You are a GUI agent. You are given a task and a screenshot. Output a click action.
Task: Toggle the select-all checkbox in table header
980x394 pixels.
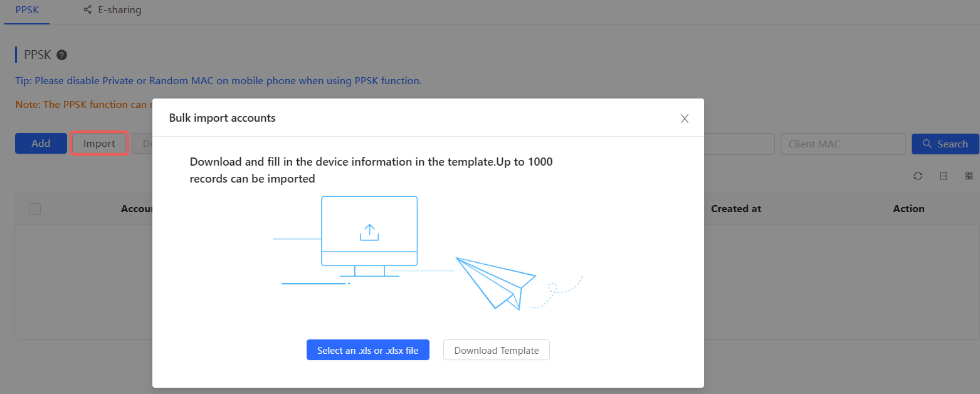(35, 209)
